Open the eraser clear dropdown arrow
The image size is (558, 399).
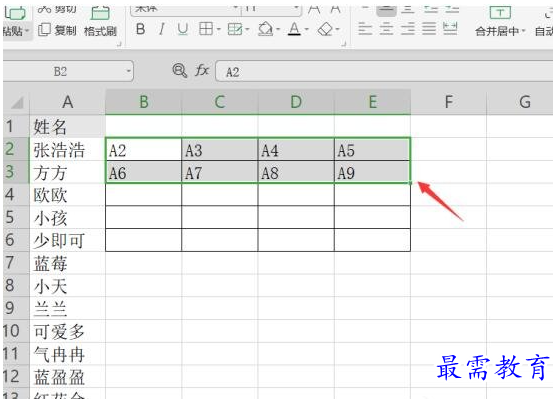pos(338,29)
